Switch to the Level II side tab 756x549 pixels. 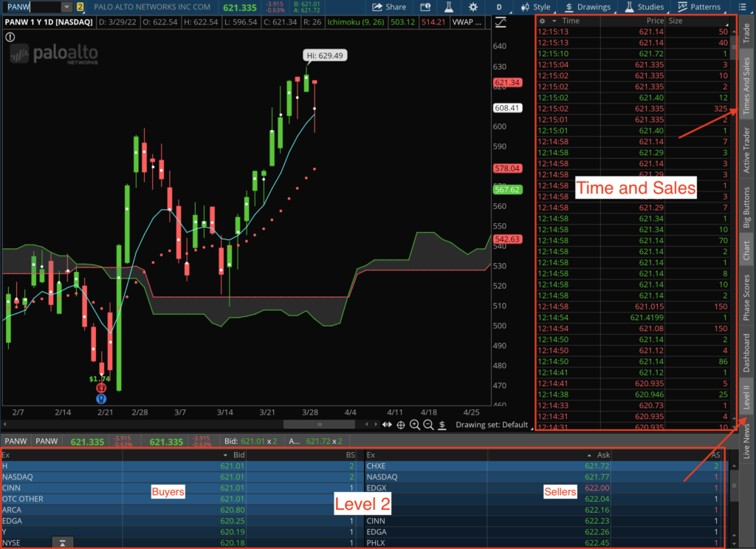pyautogui.click(x=746, y=397)
